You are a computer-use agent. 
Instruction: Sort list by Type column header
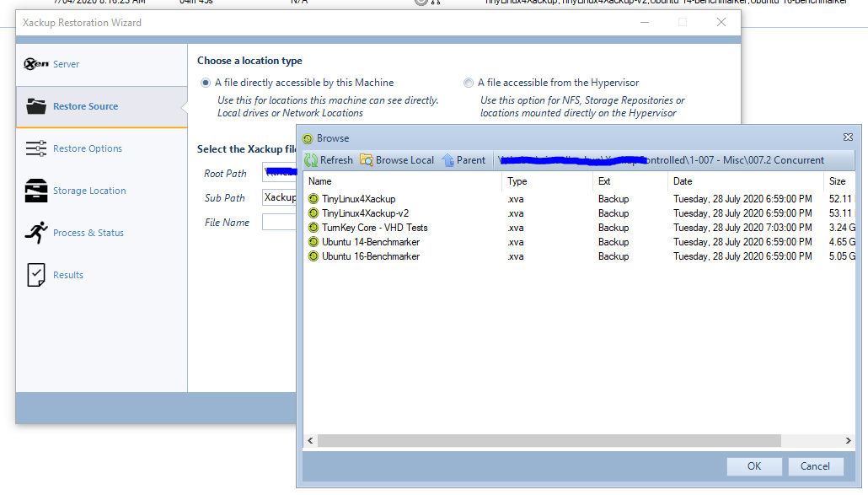[x=548, y=181]
